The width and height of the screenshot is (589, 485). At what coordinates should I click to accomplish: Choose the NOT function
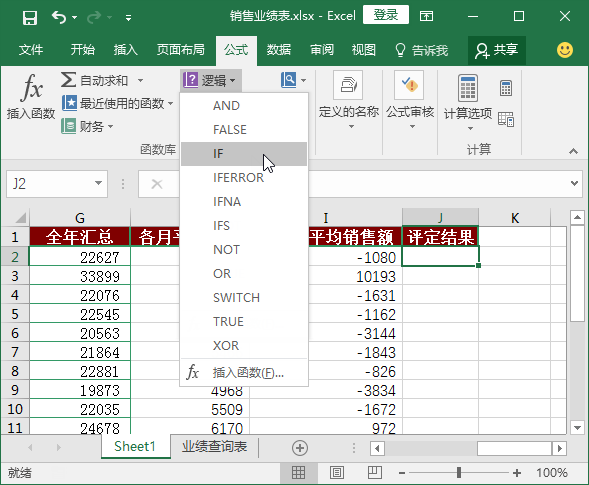tap(244, 250)
